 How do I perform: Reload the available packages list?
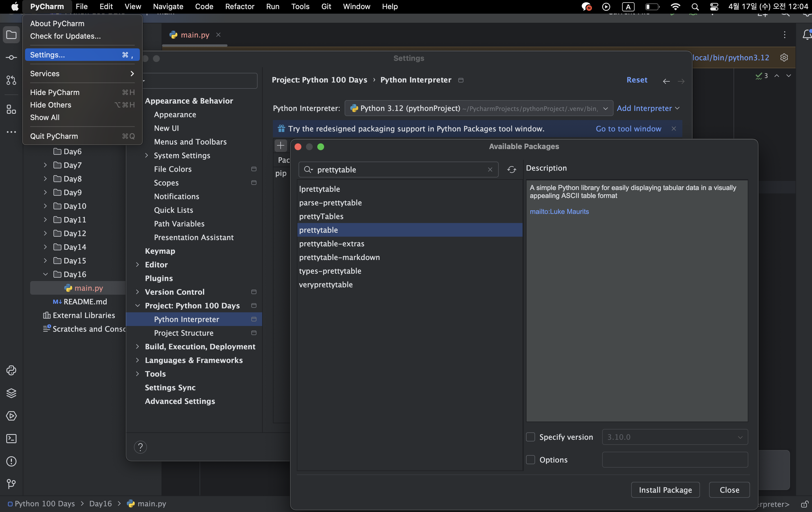511,169
